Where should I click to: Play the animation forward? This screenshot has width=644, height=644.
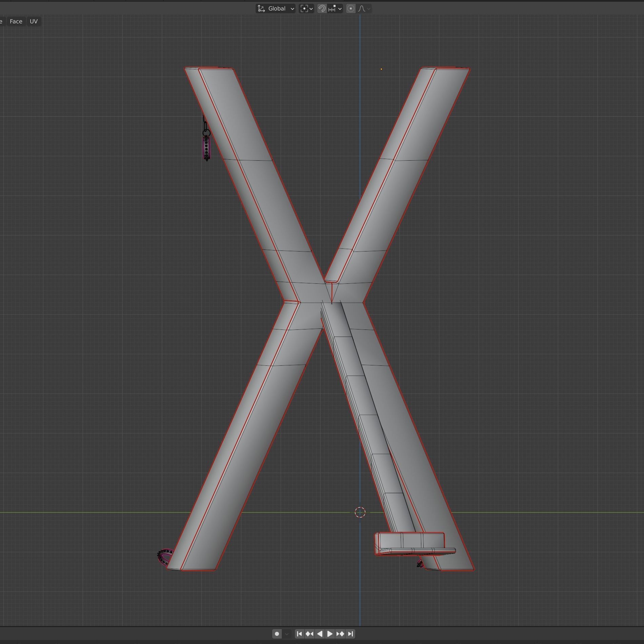coord(330,634)
